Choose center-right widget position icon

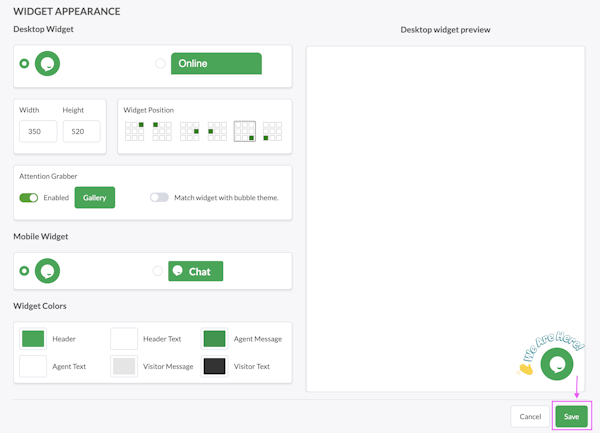pos(190,131)
